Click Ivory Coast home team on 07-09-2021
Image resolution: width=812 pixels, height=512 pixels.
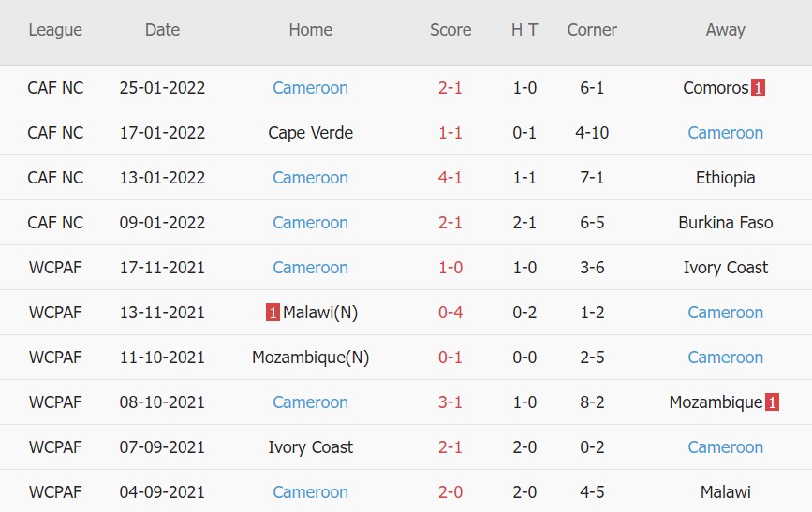310,447
